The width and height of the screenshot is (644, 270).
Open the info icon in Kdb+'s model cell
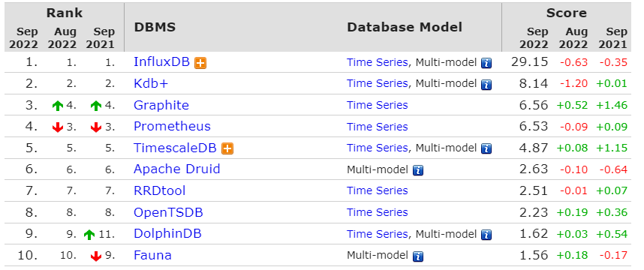pyautogui.click(x=486, y=85)
